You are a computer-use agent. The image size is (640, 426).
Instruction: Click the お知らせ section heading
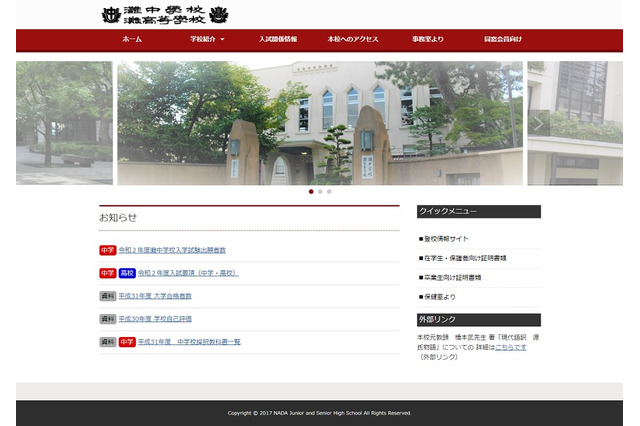pos(118,217)
